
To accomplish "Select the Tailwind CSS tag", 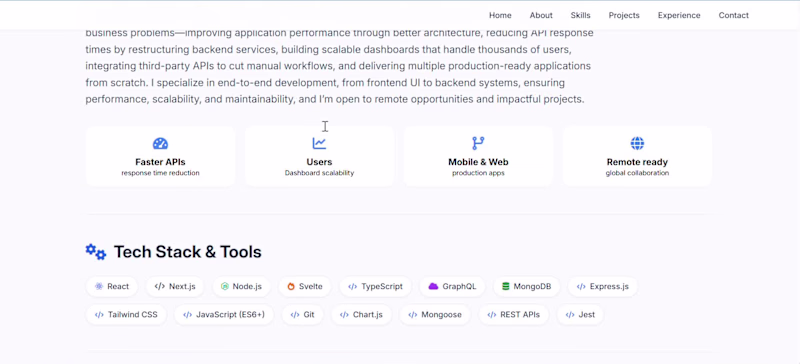I will [x=126, y=314].
